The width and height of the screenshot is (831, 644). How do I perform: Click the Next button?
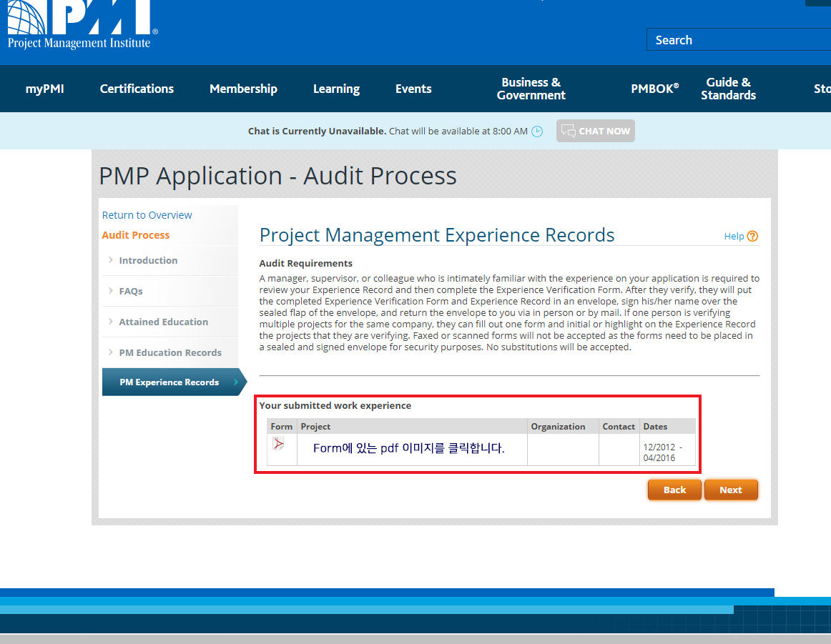pyautogui.click(x=731, y=490)
